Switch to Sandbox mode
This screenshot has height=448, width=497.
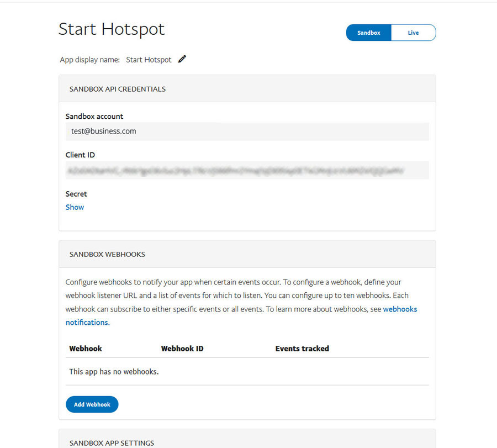(x=368, y=33)
